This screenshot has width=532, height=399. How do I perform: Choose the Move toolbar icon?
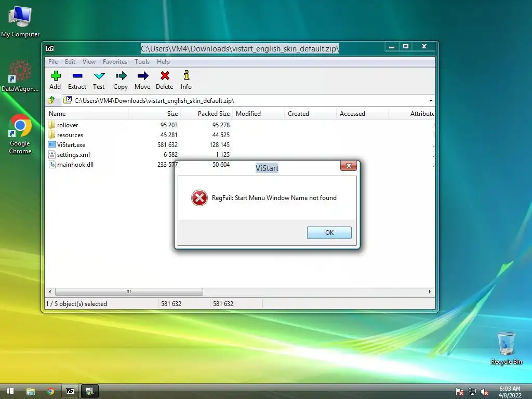pos(143,76)
